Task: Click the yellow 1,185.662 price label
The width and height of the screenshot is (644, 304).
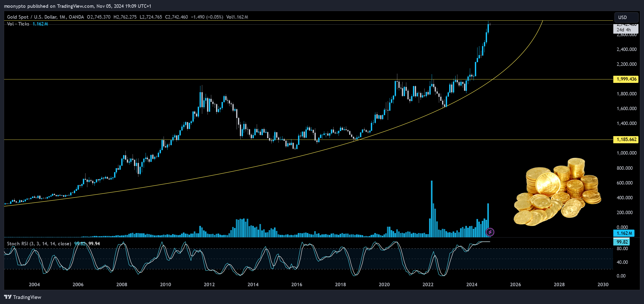Action: pos(626,140)
